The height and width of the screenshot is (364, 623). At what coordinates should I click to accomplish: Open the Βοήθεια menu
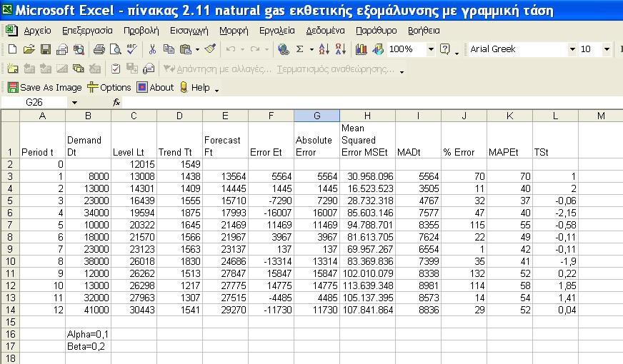(424, 31)
